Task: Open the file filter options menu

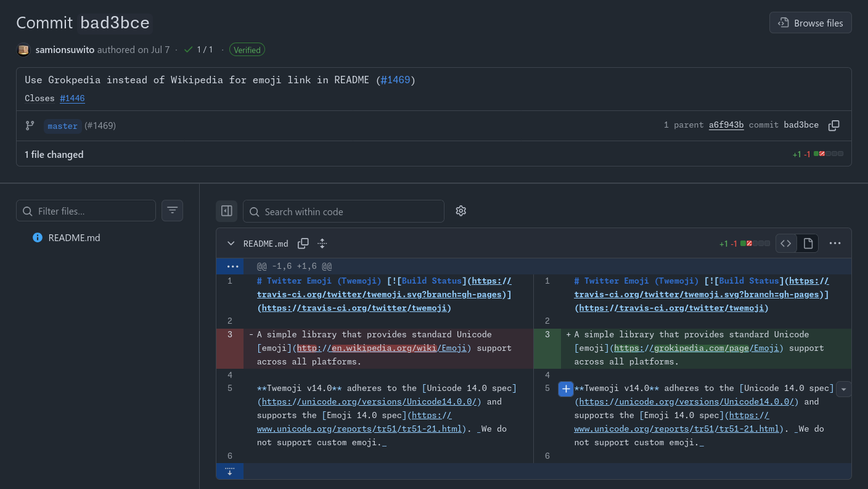Action: (172, 211)
